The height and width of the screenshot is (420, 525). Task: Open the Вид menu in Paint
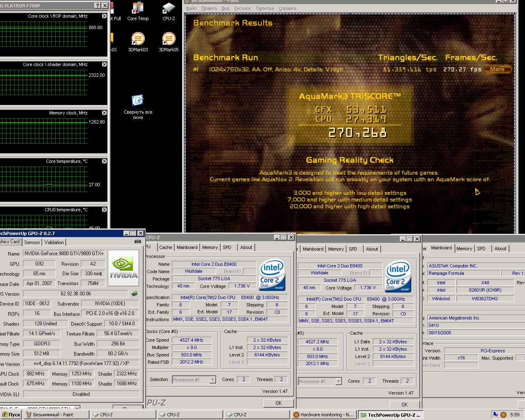pos(225,8)
